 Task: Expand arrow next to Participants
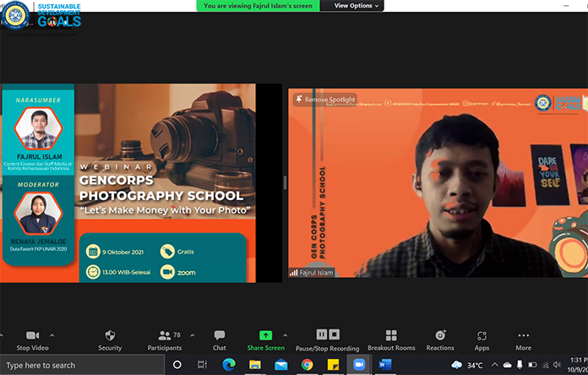(x=193, y=334)
